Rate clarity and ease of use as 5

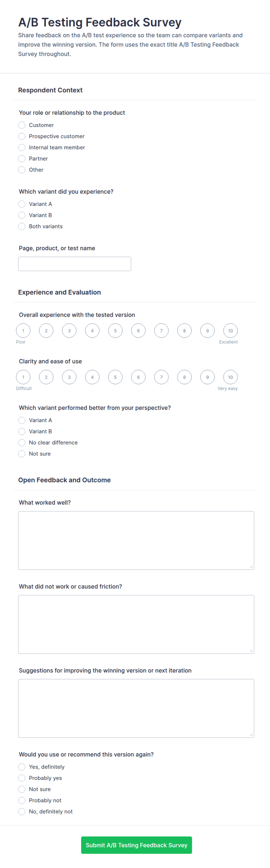click(115, 377)
